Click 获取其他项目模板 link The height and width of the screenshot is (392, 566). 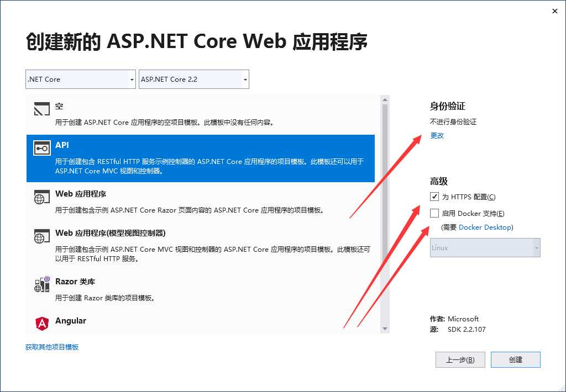pyautogui.click(x=52, y=347)
